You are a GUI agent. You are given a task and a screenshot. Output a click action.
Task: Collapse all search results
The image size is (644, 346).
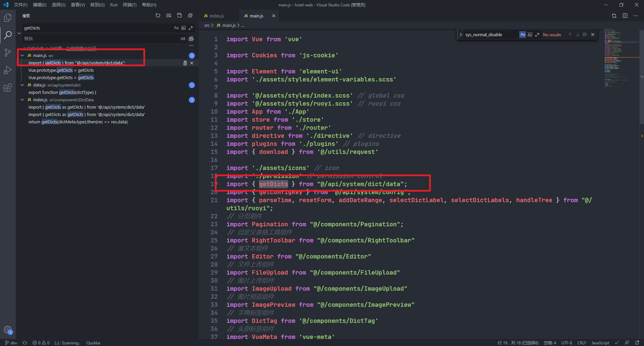click(x=190, y=15)
